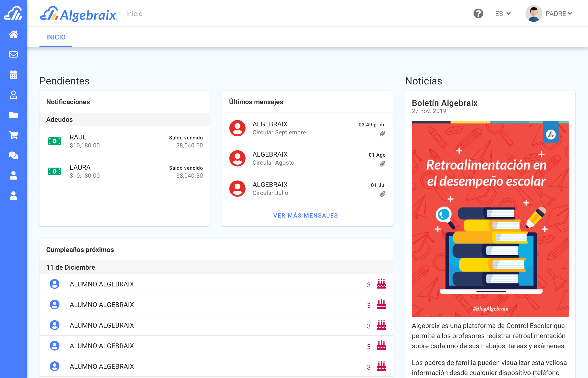
Task: Click the Boletín Algebraix news image
Action: (490, 219)
